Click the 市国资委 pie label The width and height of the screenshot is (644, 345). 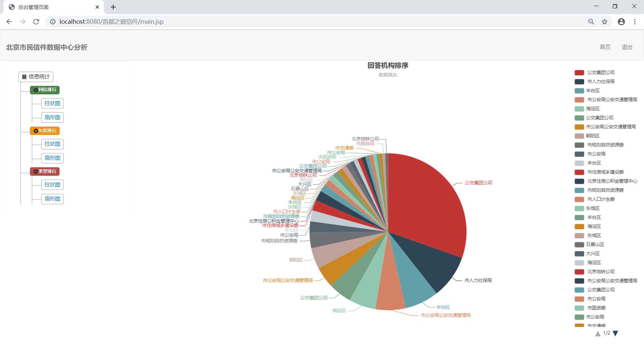(x=327, y=157)
